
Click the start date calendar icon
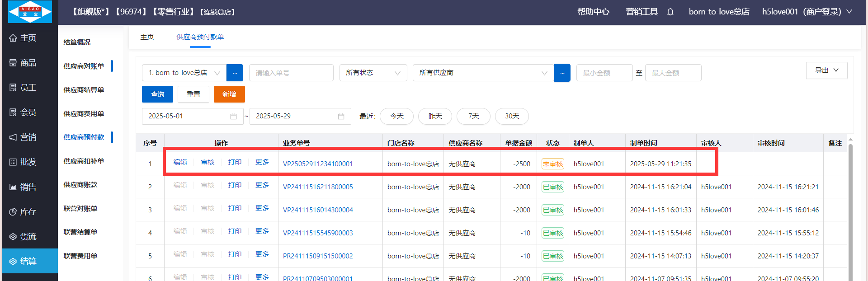(233, 116)
